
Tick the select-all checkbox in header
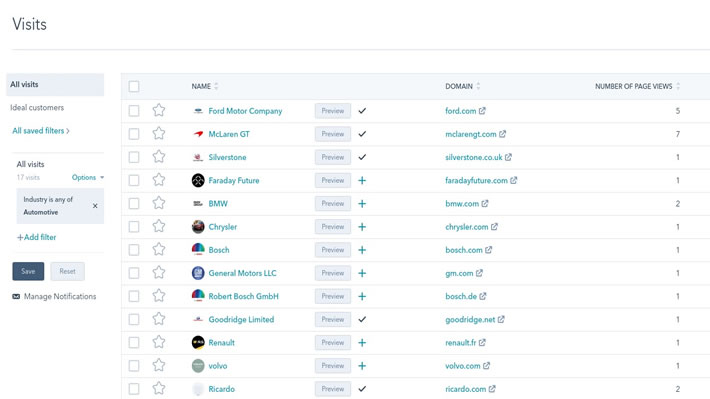tap(134, 86)
